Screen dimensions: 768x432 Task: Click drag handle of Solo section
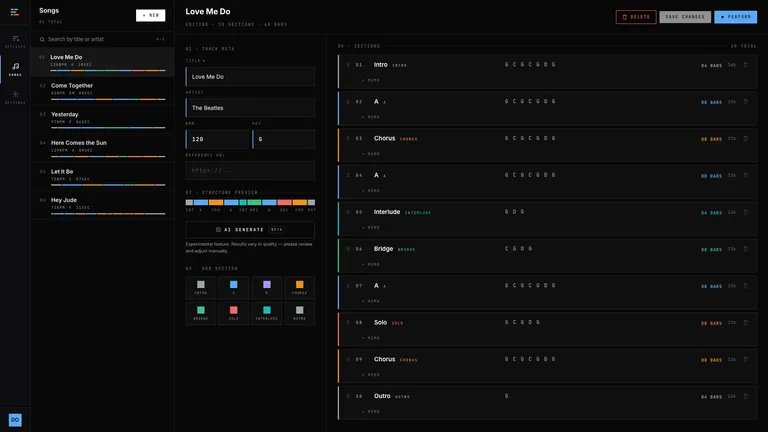(348, 322)
